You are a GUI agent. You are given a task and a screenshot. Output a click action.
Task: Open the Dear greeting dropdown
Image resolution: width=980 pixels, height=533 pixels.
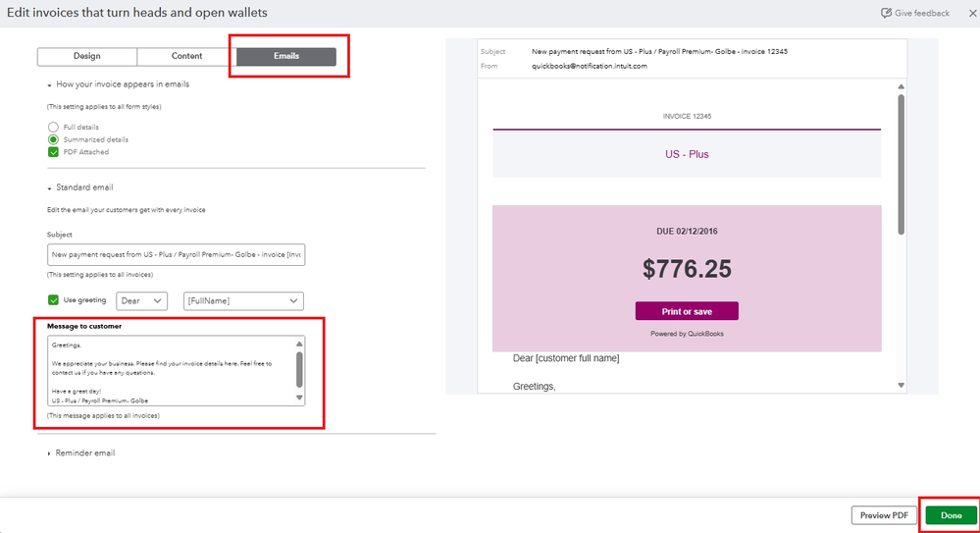pos(142,301)
